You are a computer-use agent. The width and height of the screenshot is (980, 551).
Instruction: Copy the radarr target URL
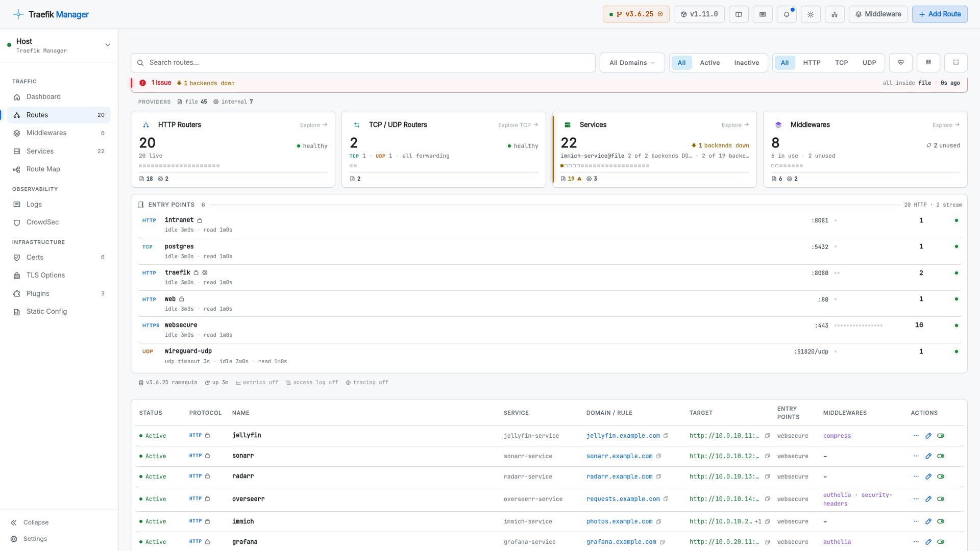pos(767,477)
